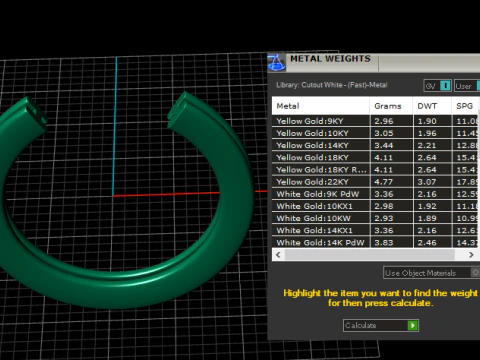Select the White Gold:10KX1 row
This screenshot has height=360, width=480.
(x=376, y=206)
